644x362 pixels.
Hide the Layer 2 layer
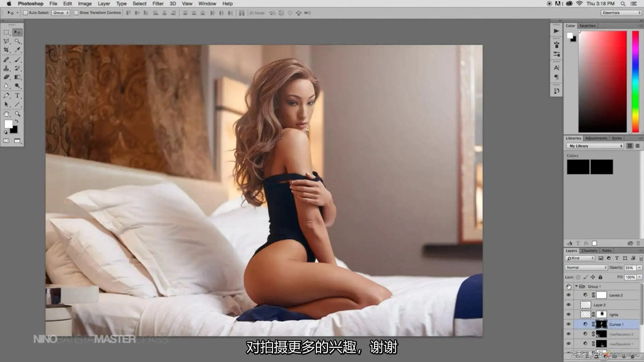coord(569,305)
